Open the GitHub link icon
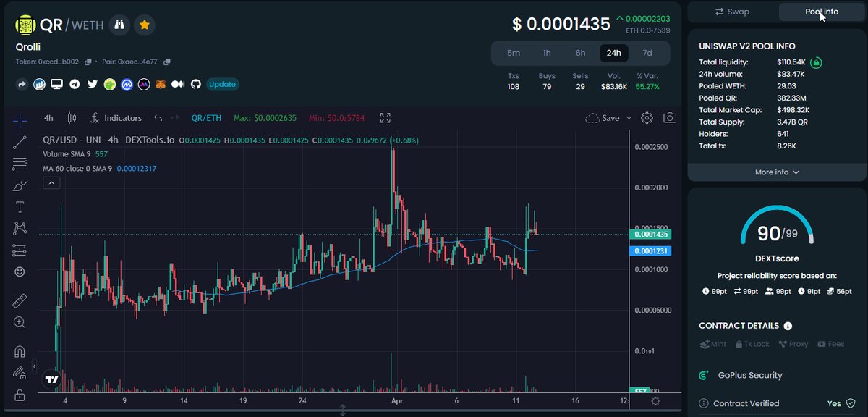 [196, 84]
